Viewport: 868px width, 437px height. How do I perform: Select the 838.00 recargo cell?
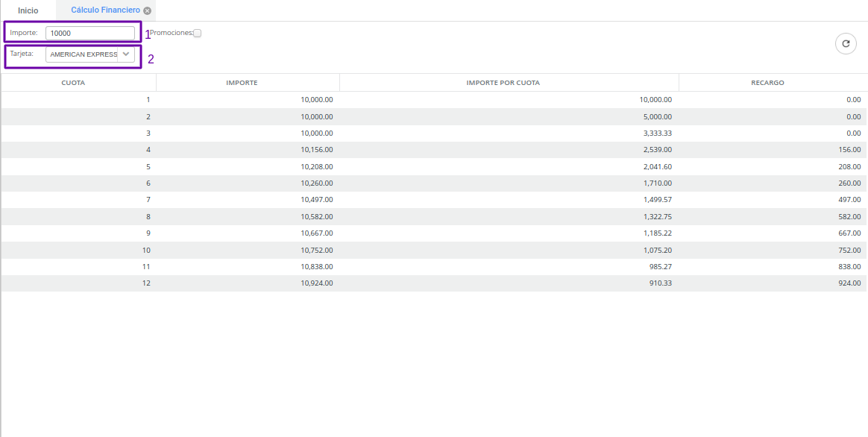coord(773,266)
